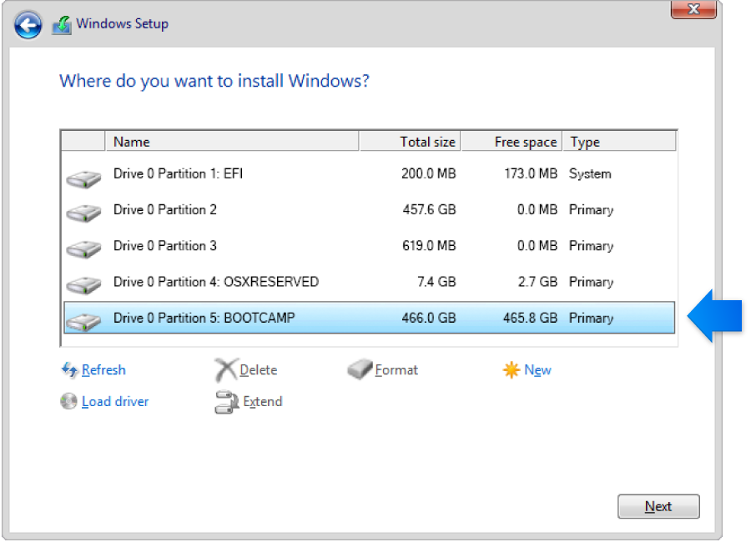The width and height of the screenshot is (756, 542).
Task: Click the blue back arrow icon
Action: pos(28,25)
